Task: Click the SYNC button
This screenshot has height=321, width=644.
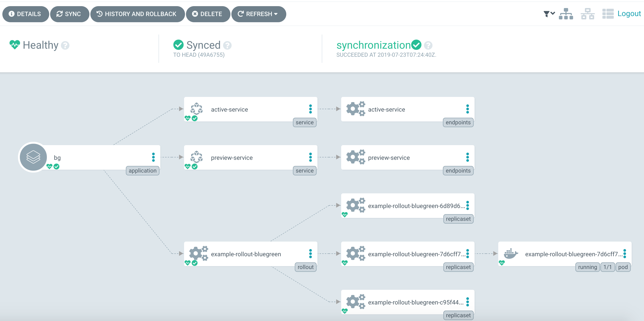Action: [69, 14]
